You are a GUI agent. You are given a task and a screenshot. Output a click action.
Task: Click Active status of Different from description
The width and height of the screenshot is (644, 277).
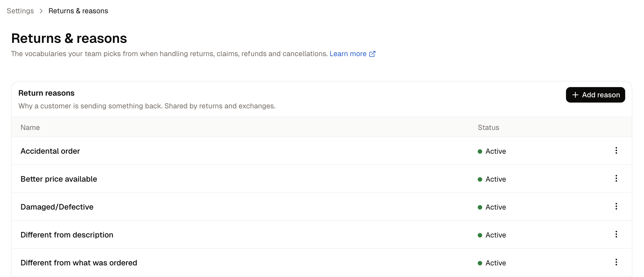[492, 235]
